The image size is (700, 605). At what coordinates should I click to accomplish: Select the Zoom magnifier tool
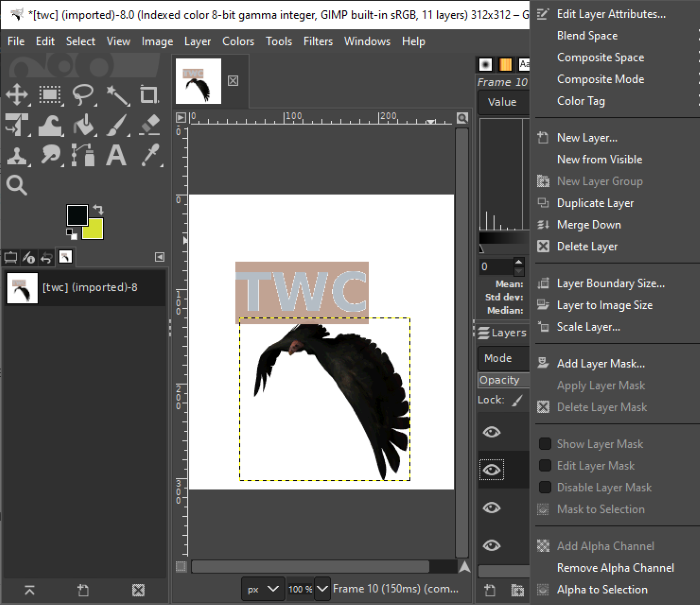click(x=17, y=185)
